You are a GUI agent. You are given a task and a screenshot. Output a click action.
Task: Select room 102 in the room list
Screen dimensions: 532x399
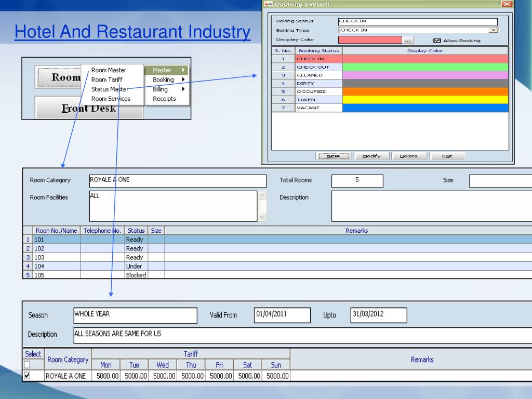(277, 248)
